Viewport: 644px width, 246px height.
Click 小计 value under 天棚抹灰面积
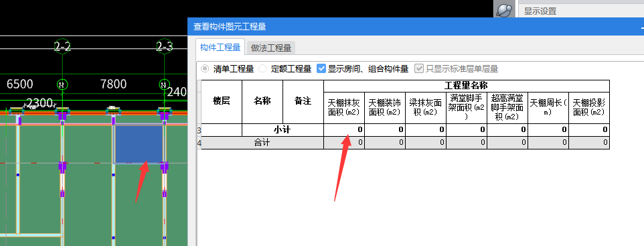[x=344, y=129]
